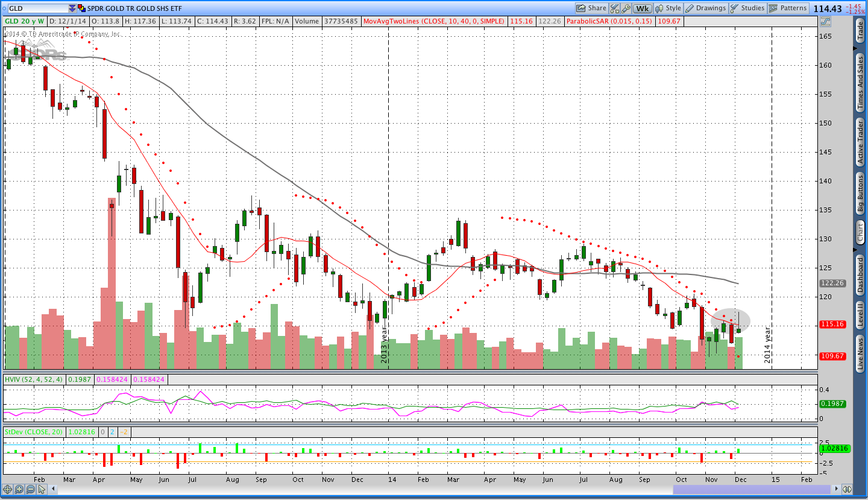The width and height of the screenshot is (868, 500).
Task: Click the horizontal scrollbar thumb
Action: pyautogui.click(x=753, y=489)
